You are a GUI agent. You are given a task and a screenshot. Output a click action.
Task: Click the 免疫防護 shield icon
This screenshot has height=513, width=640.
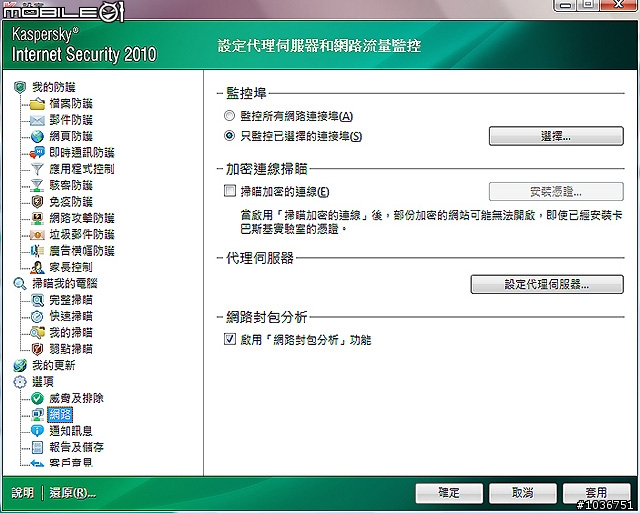(x=37, y=202)
